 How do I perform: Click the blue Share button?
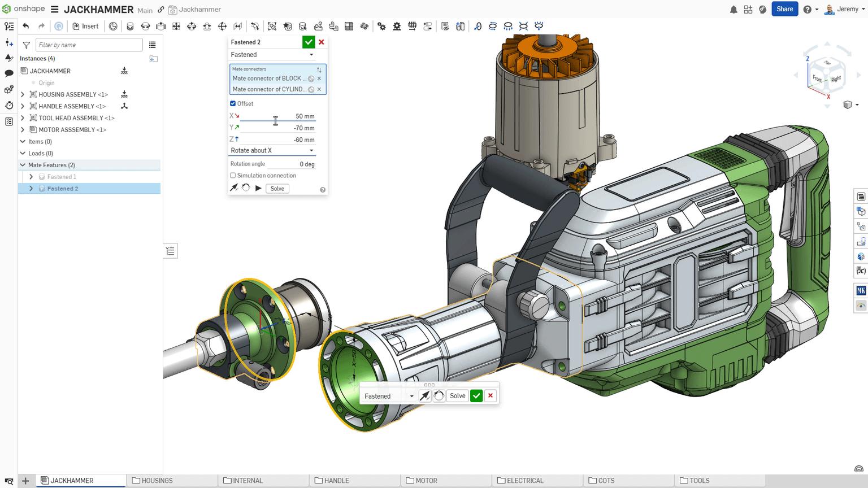[784, 9]
